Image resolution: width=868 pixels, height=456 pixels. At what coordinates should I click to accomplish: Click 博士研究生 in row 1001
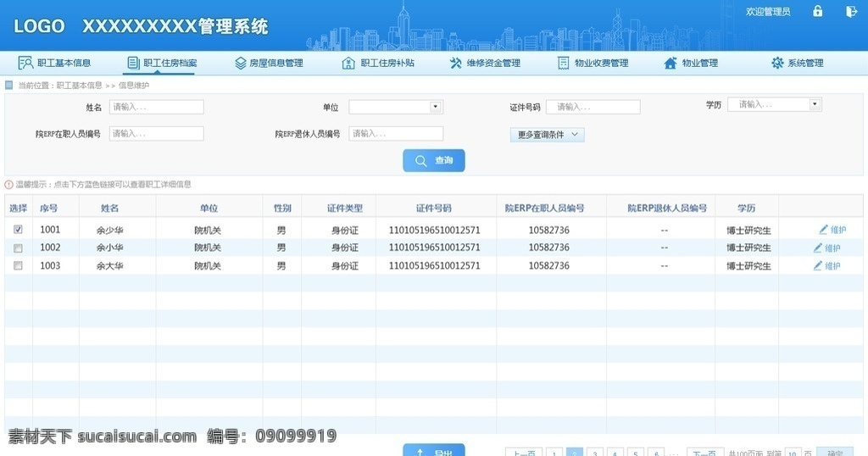click(748, 231)
